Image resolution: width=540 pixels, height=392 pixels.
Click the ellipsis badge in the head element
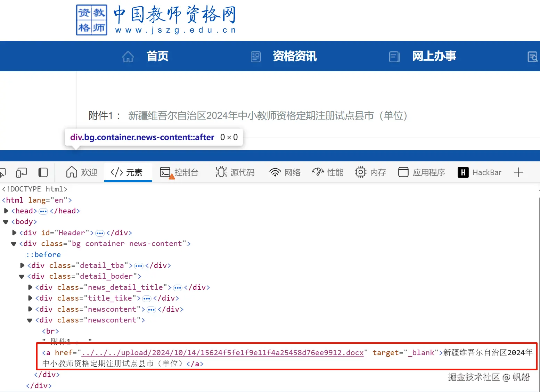click(x=43, y=211)
